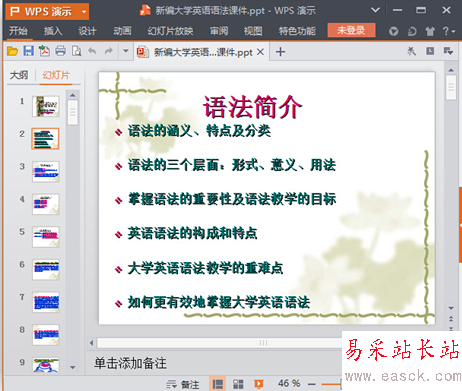Save the presentation with the floppy disk icon

tap(28, 51)
